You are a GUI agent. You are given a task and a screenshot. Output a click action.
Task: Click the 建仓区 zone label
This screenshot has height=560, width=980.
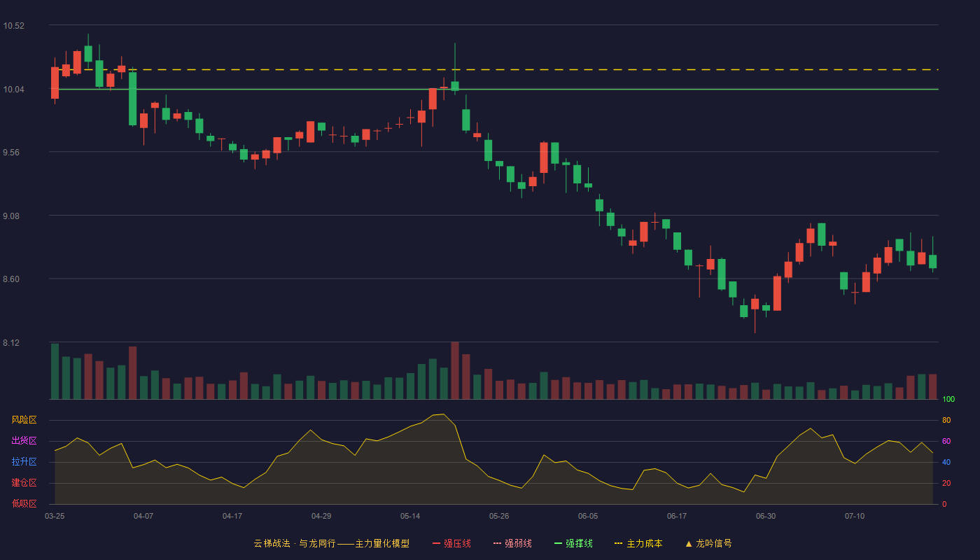24,483
